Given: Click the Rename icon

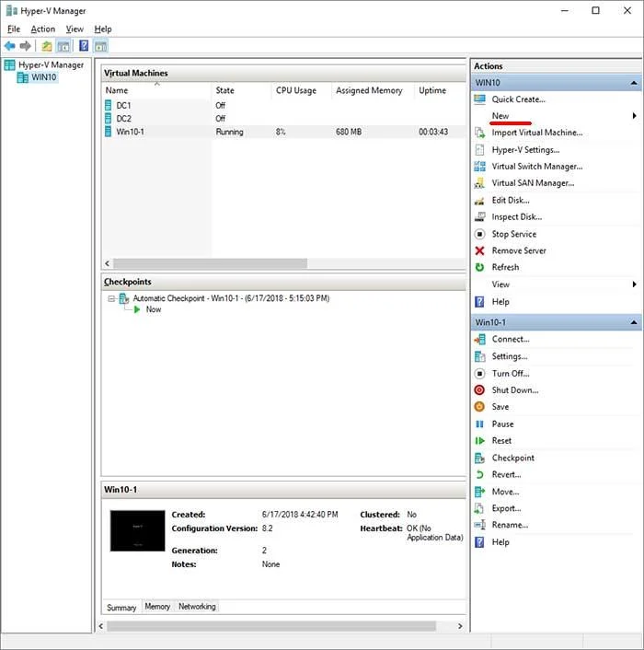Looking at the screenshot, I should (479, 525).
